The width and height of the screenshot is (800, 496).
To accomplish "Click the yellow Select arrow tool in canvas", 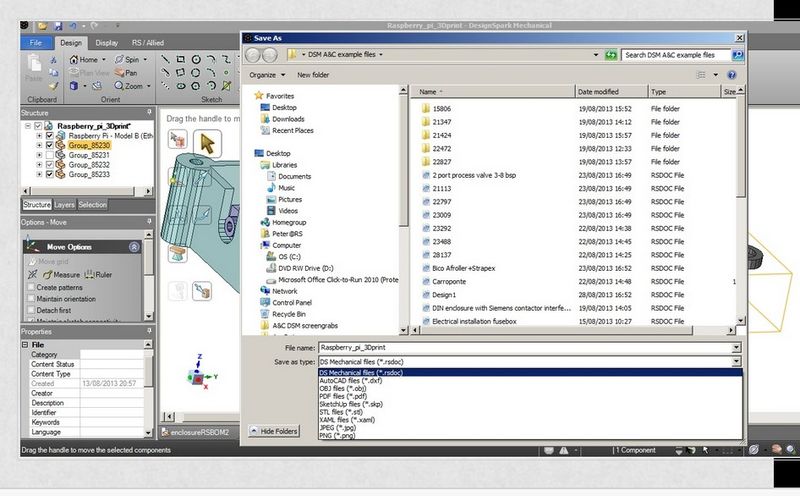I will click(x=207, y=143).
